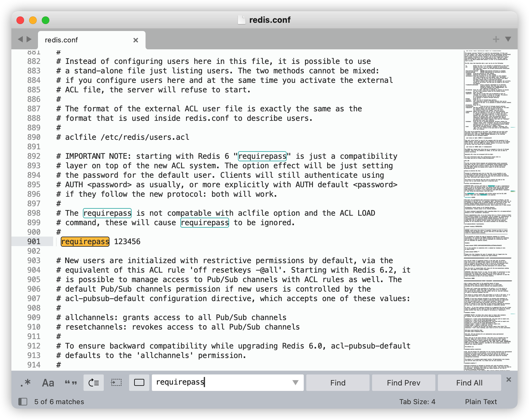529x420 pixels.
Task: Click line number 890 in the gutter
Action: 34,137
